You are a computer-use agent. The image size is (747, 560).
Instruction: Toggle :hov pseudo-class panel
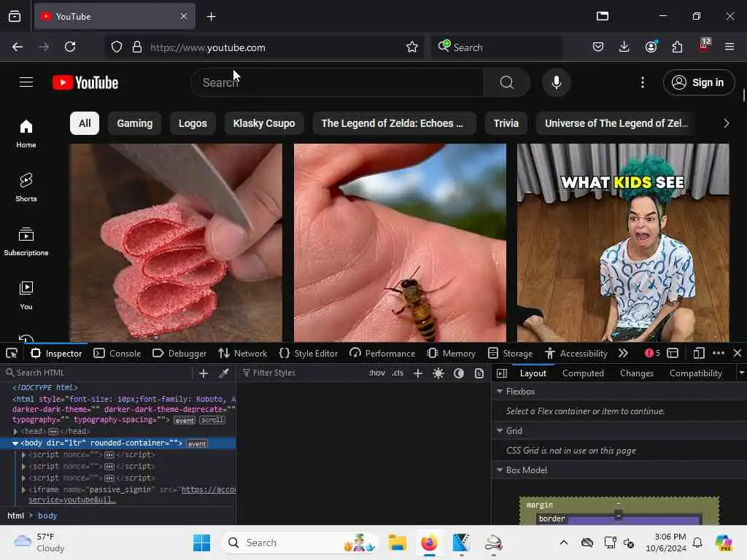click(x=377, y=373)
